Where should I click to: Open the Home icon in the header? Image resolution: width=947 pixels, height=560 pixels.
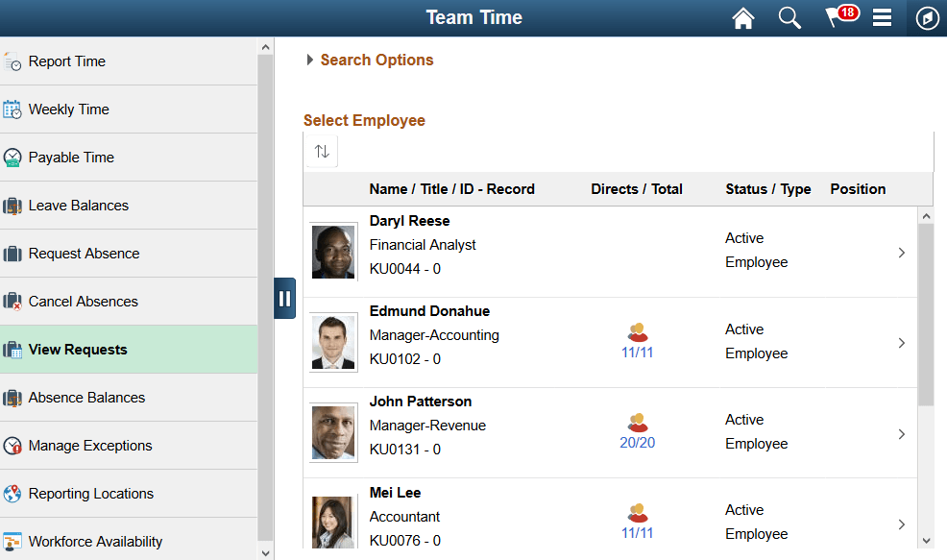coord(742,17)
